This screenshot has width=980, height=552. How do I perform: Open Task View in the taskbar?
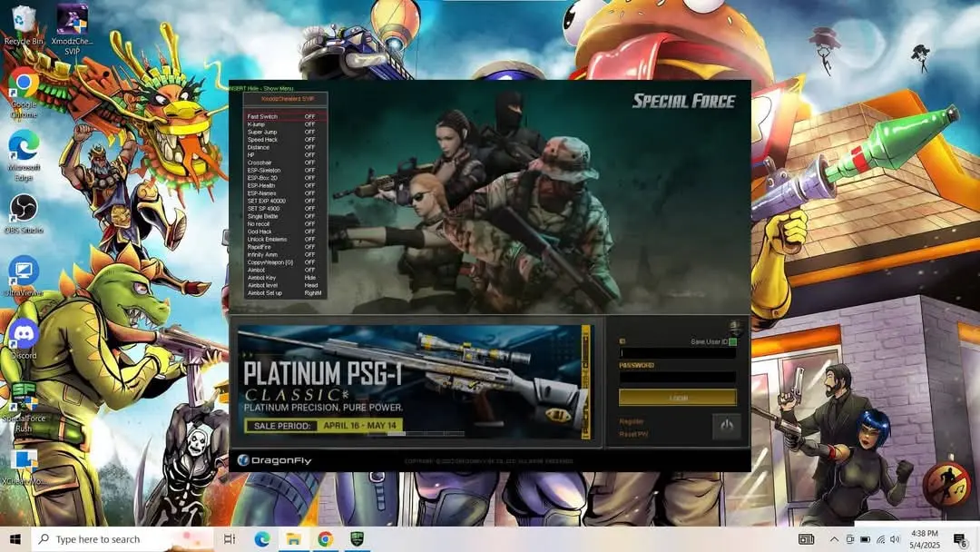tap(230, 539)
